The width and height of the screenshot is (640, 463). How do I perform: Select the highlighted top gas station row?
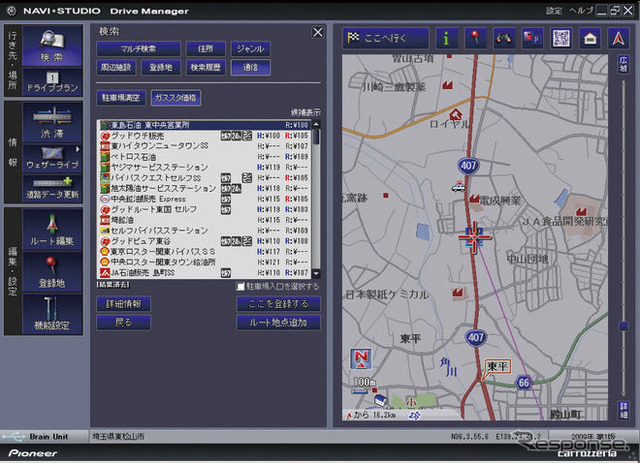click(204, 125)
